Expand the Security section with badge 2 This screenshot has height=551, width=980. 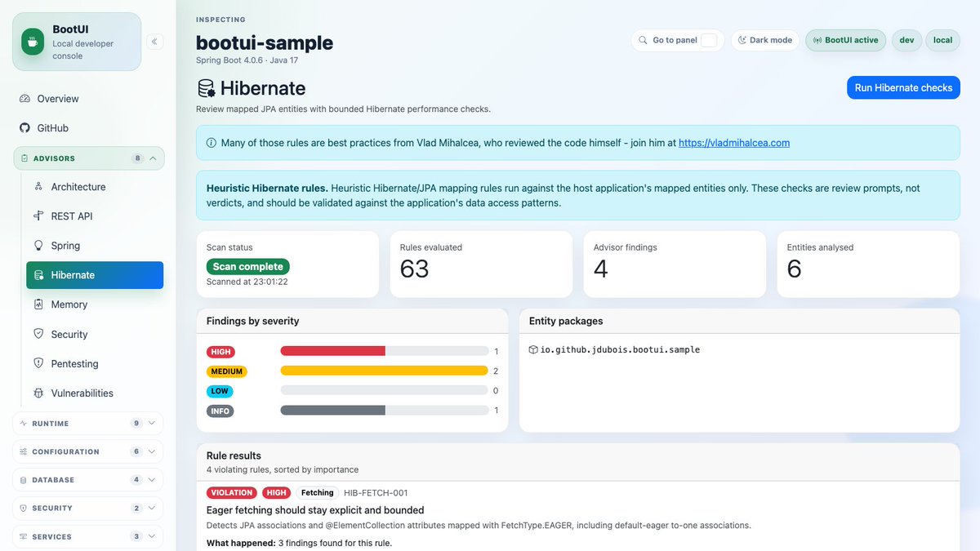tap(88, 508)
